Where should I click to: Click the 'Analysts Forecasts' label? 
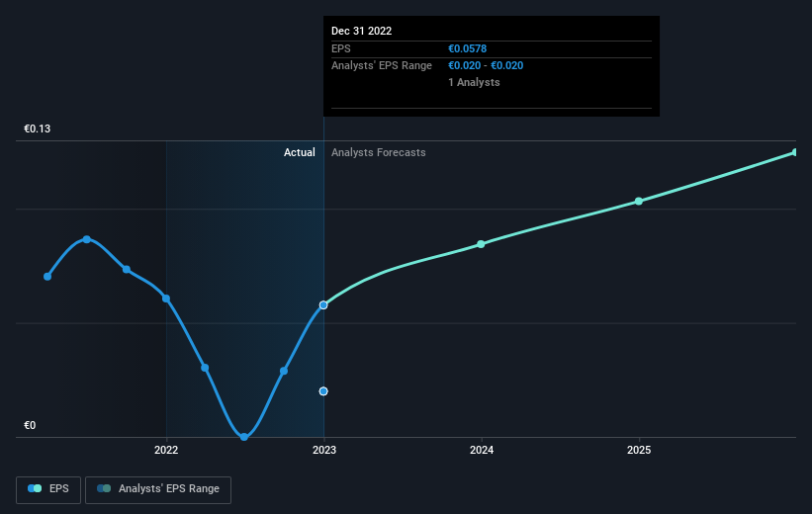pyautogui.click(x=379, y=152)
